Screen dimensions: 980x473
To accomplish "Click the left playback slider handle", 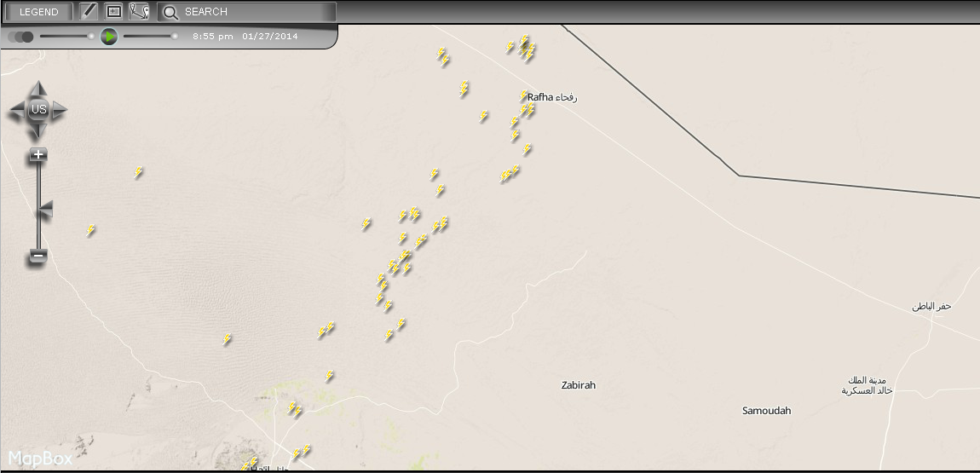I will [x=91, y=37].
